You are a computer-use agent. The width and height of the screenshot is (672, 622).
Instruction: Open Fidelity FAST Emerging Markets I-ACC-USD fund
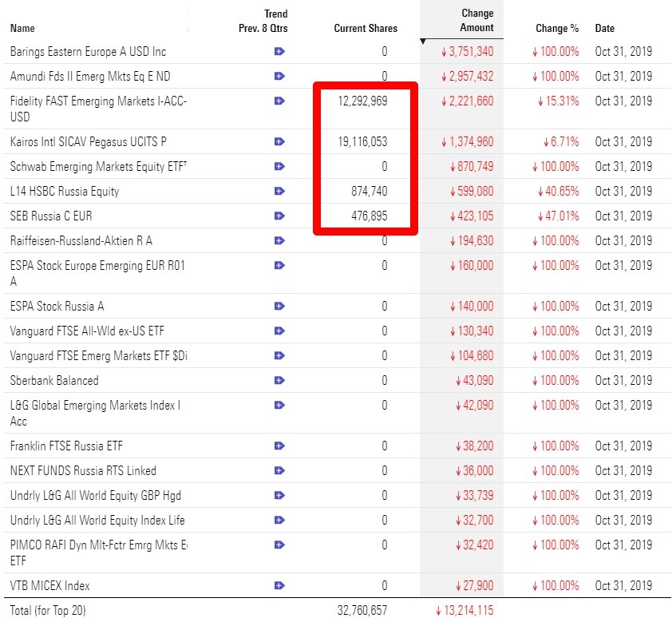(98, 109)
